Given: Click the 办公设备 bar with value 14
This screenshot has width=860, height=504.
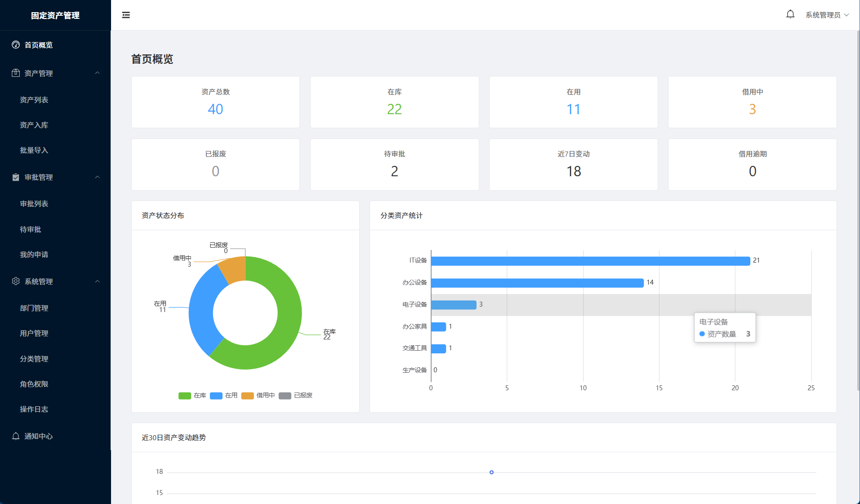Looking at the screenshot, I should click(537, 283).
